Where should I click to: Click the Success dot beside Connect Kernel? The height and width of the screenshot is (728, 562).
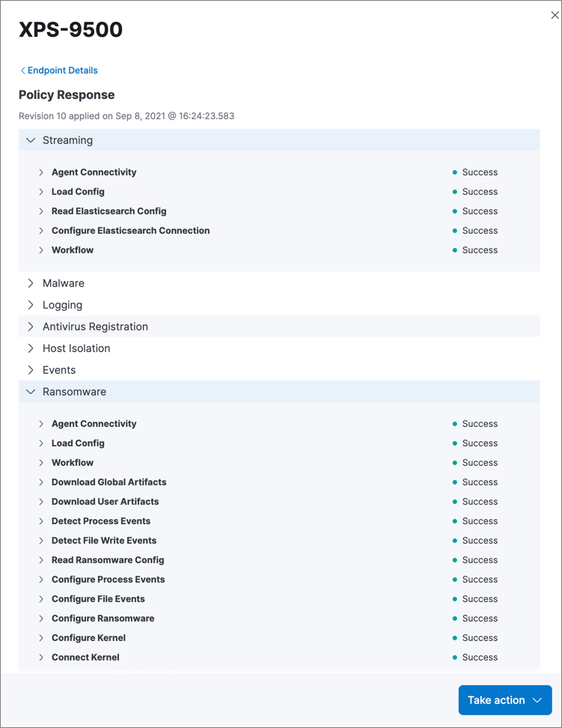454,657
